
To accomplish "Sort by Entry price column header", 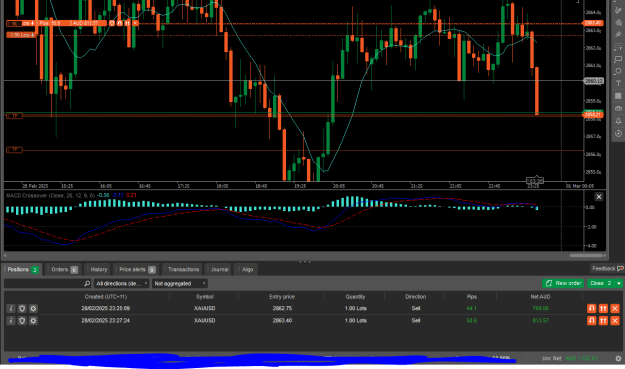I will click(282, 297).
